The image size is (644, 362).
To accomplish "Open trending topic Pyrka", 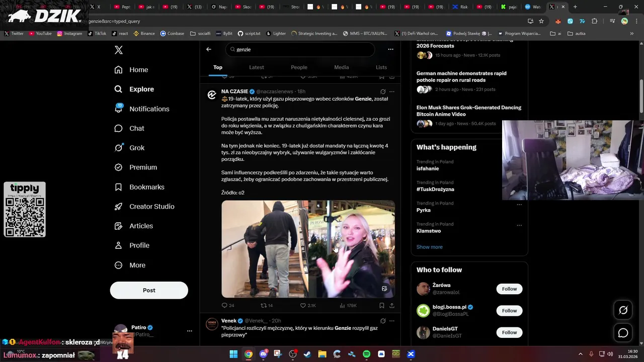I will click(x=424, y=210).
